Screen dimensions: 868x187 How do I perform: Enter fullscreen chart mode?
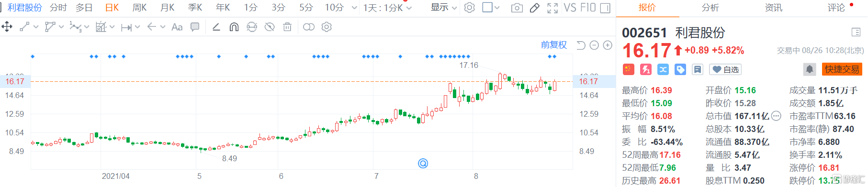[552, 8]
